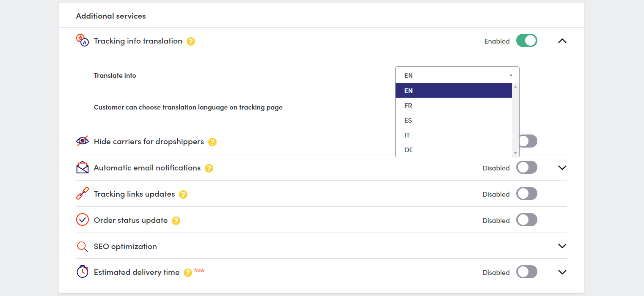Click the Tracking info translation icon
The width and height of the screenshot is (644, 296).
point(83,40)
